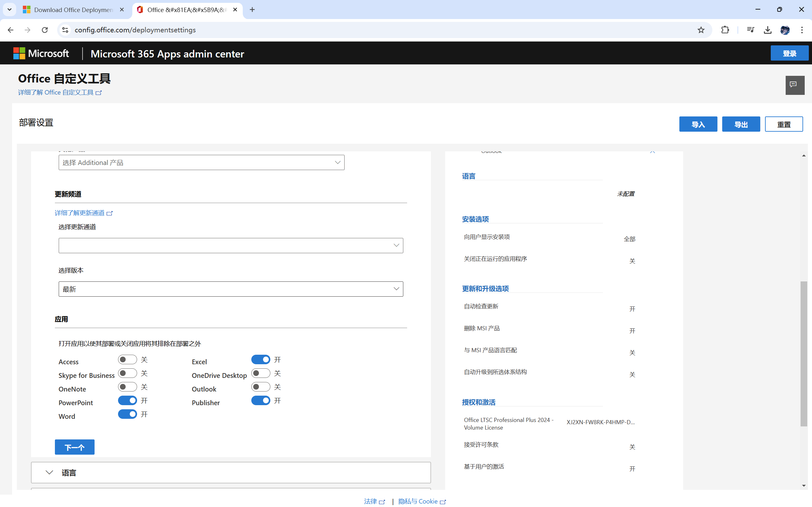Click the scrollbar up arrow
This screenshot has height=507, width=812.
tap(804, 155)
